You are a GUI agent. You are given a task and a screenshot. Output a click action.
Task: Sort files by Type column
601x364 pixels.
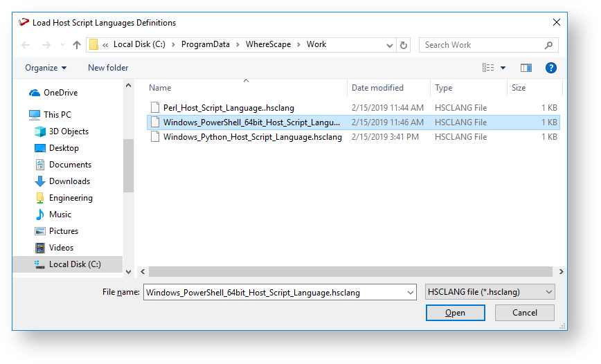(469, 88)
